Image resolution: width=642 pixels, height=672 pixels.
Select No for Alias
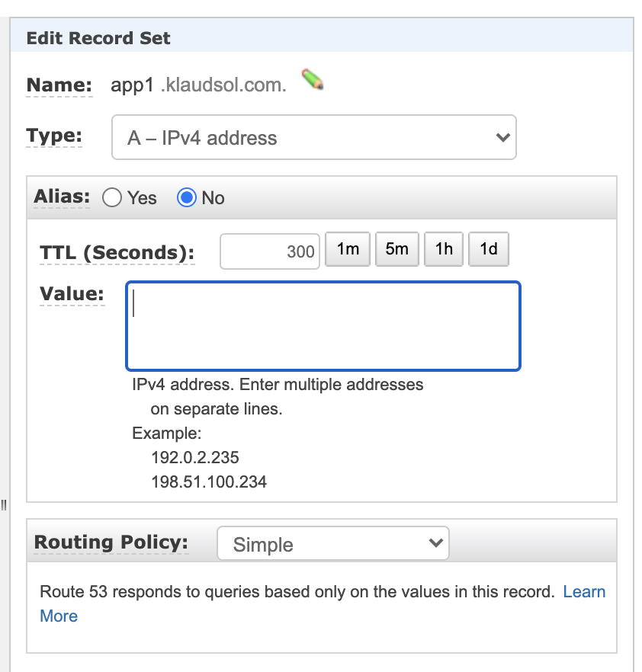(187, 197)
